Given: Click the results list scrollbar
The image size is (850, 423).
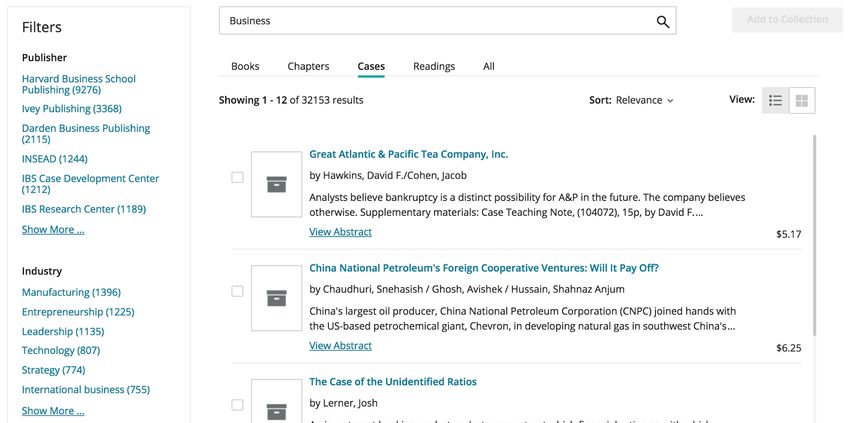Looking at the screenshot, I should (x=814, y=235).
